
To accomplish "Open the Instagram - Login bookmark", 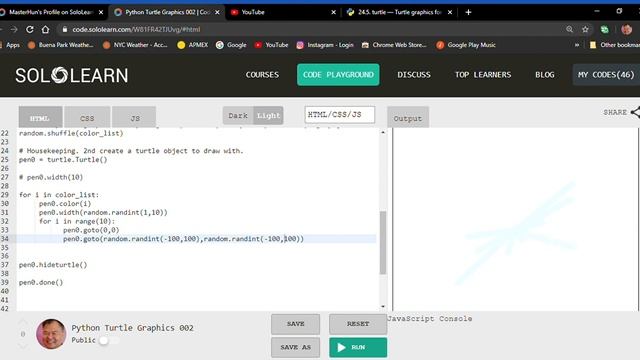I will [x=325, y=45].
